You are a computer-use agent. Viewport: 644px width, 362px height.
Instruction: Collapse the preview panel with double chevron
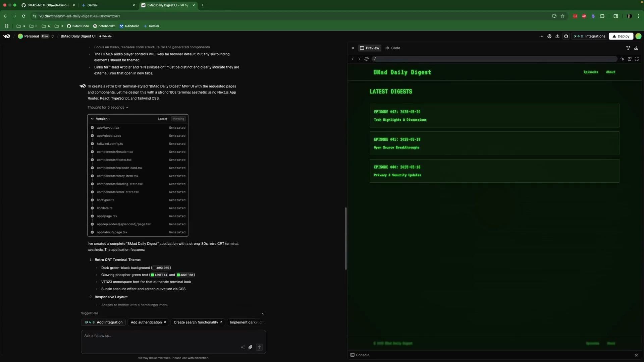click(x=353, y=48)
